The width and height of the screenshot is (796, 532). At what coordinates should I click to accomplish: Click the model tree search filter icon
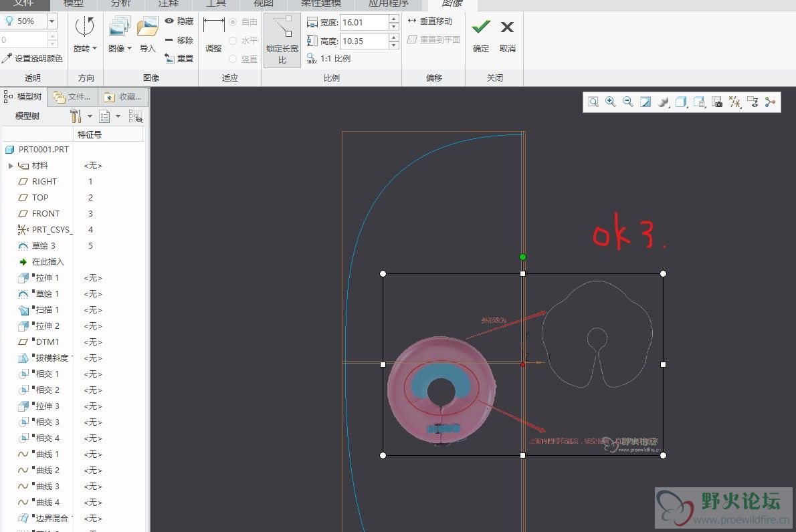(x=136, y=117)
